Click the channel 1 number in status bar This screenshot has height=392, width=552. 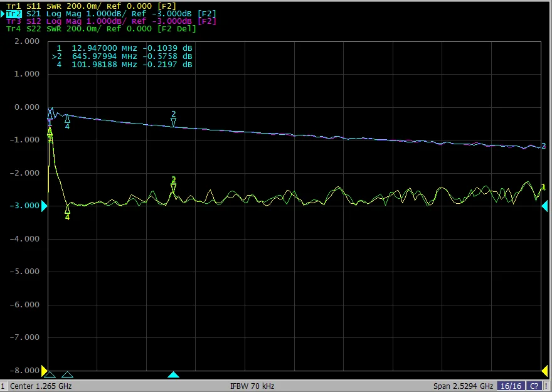3,386
